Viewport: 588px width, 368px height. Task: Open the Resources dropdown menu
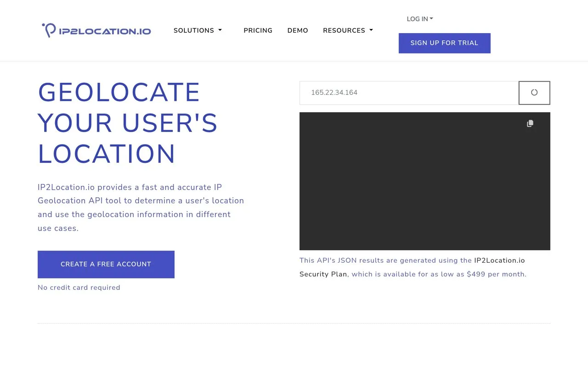(x=348, y=30)
